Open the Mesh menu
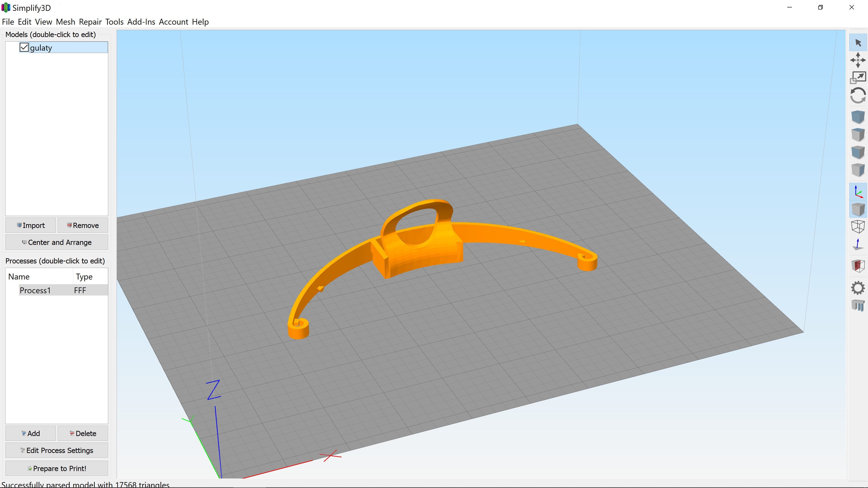The image size is (868, 488). [x=65, y=22]
